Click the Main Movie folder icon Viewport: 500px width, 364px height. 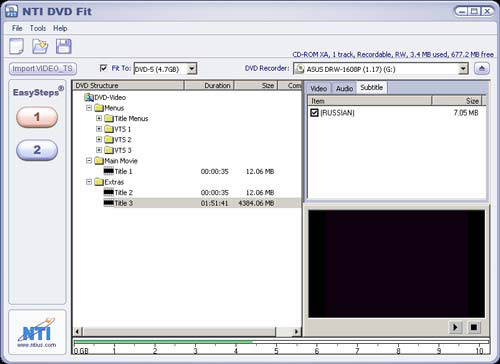(x=99, y=161)
